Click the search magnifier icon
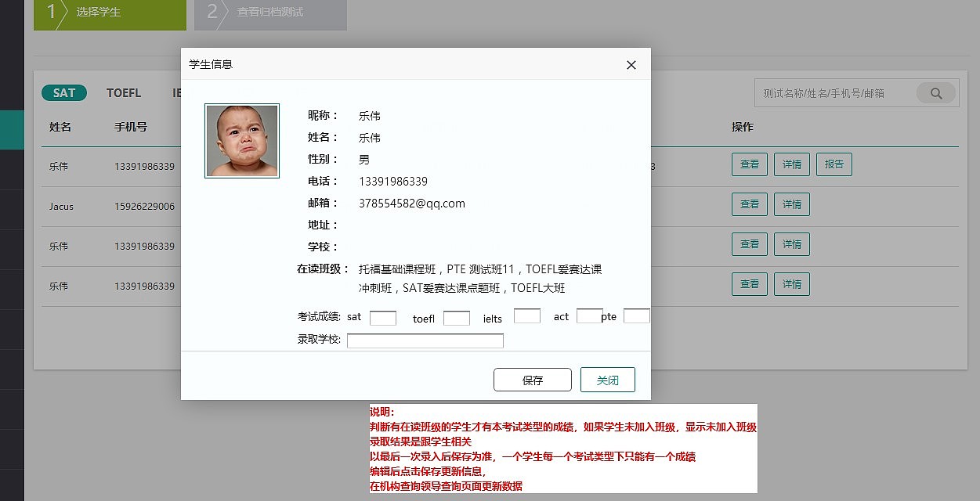 [x=936, y=92]
